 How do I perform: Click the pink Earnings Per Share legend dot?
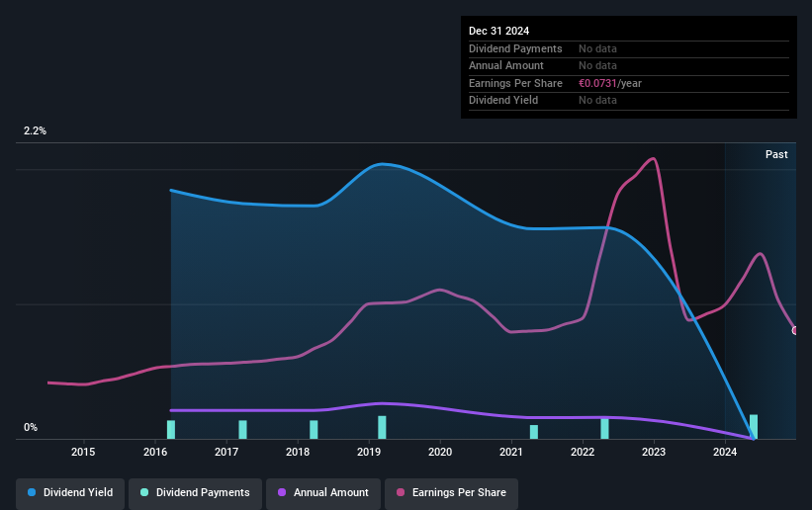pyautogui.click(x=401, y=492)
